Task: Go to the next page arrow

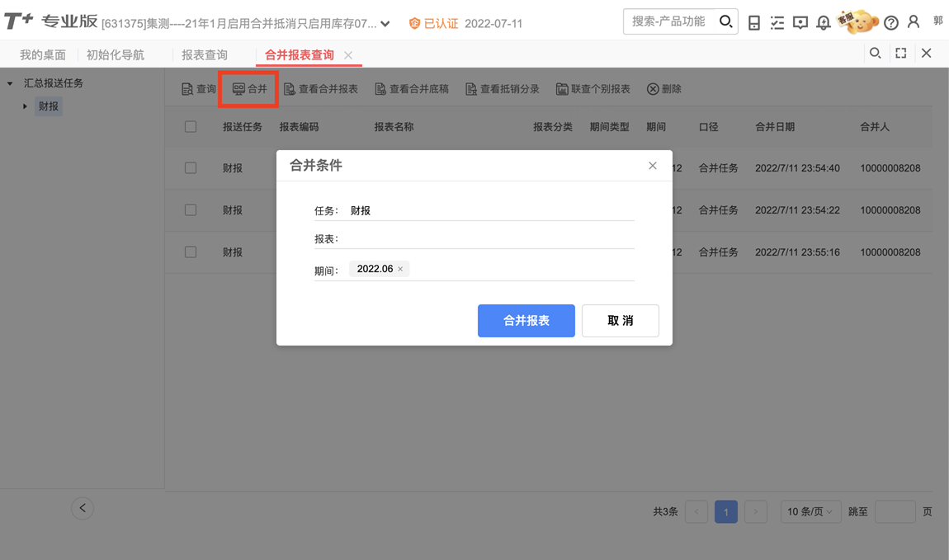Action: click(x=756, y=511)
